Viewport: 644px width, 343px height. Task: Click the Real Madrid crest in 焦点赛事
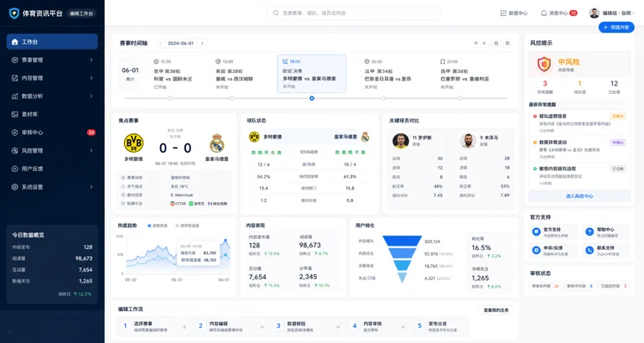pos(217,143)
